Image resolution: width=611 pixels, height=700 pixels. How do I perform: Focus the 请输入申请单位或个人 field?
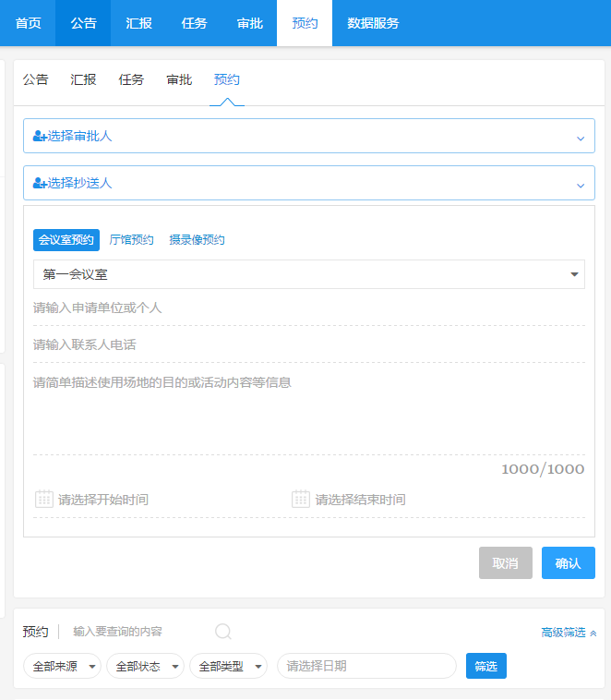(309, 308)
